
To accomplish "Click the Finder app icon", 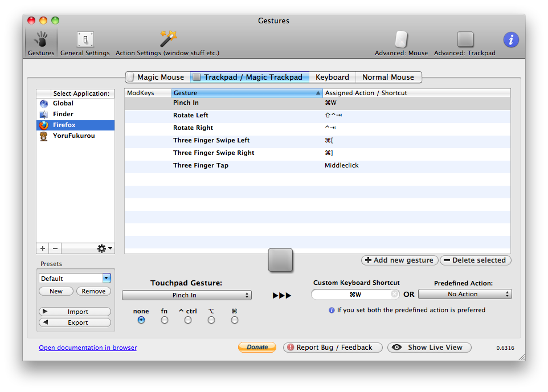I will (44, 115).
